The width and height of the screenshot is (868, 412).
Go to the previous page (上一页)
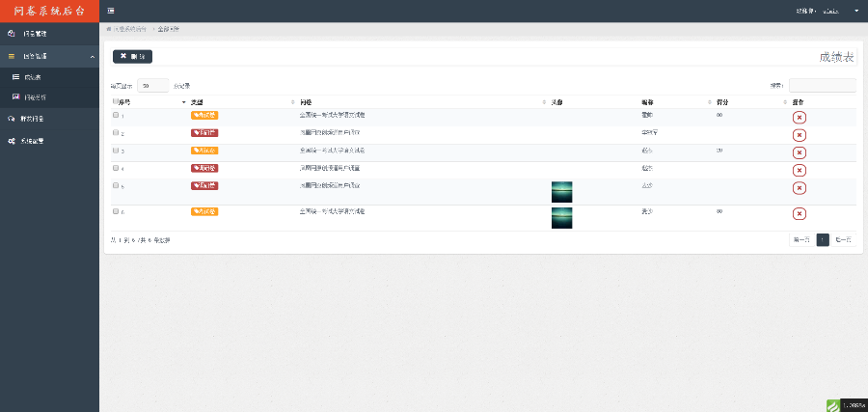point(801,240)
